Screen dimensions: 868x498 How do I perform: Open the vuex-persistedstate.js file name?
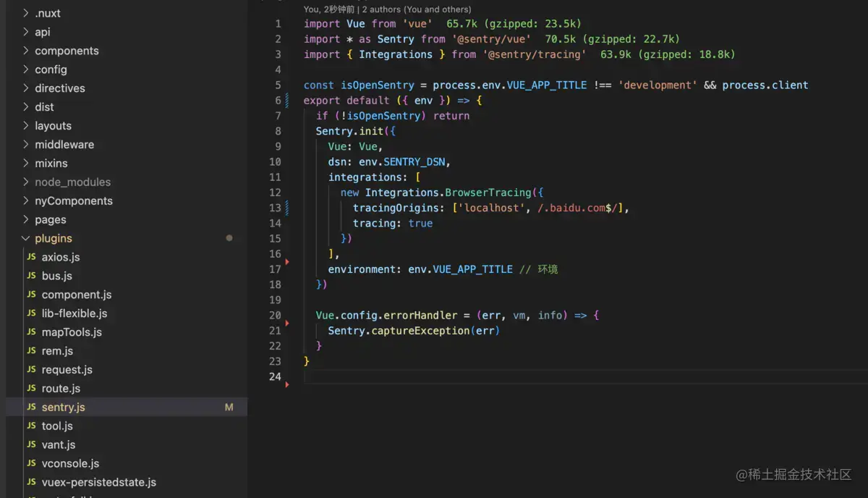99,482
